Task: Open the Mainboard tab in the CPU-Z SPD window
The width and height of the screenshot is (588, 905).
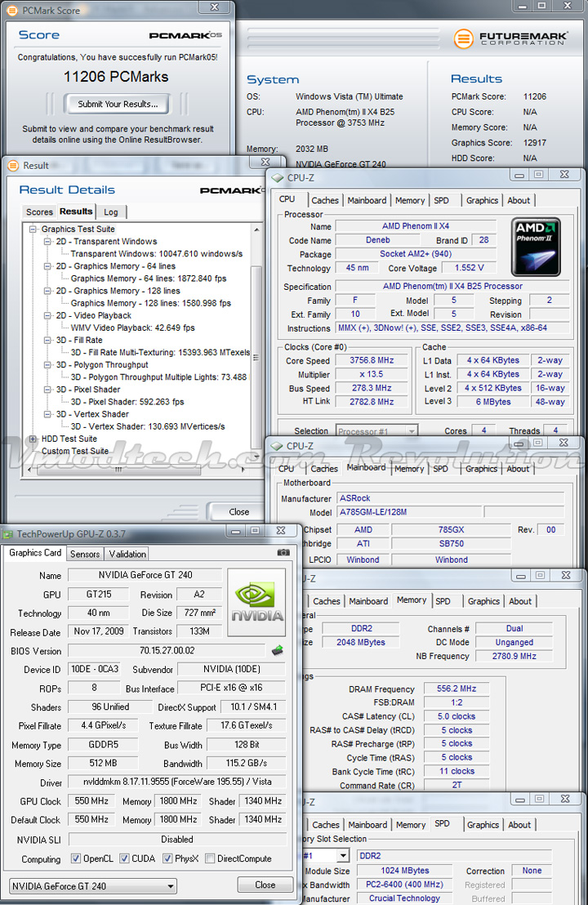Action: [x=367, y=825]
